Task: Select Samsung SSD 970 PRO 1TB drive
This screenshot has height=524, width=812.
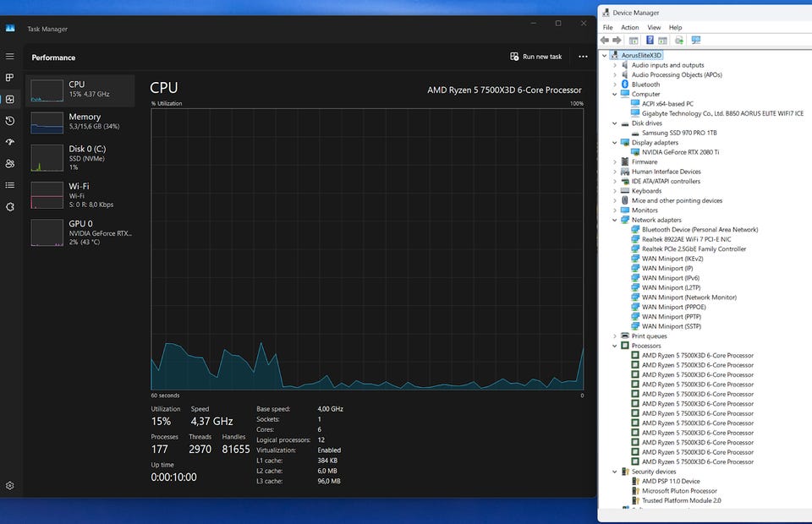Action: (x=679, y=133)
